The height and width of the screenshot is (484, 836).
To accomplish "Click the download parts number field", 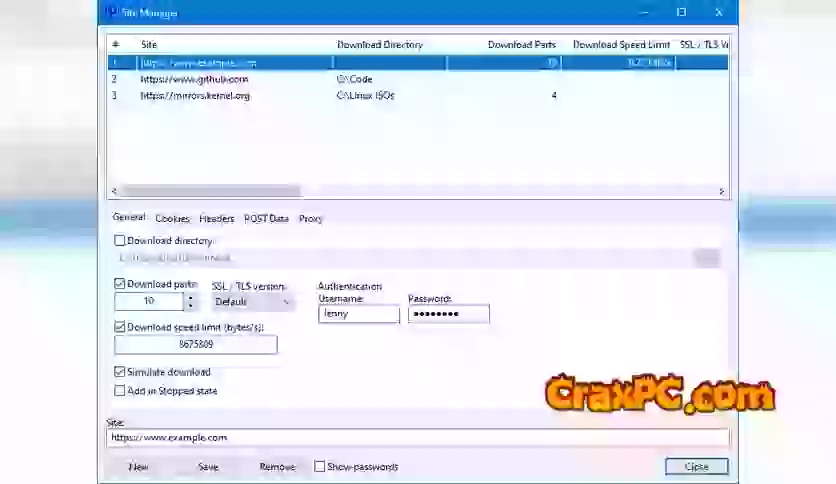I will [149, 302].
